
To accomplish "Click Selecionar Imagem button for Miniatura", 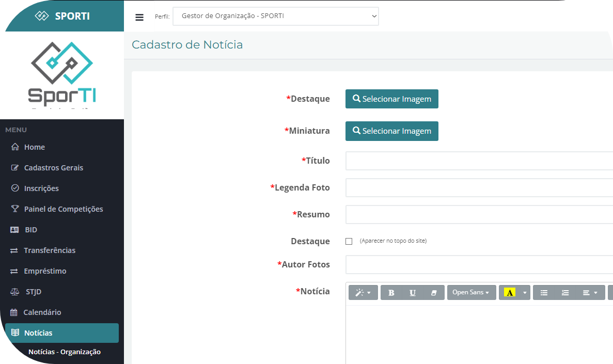I will (391, 131).
